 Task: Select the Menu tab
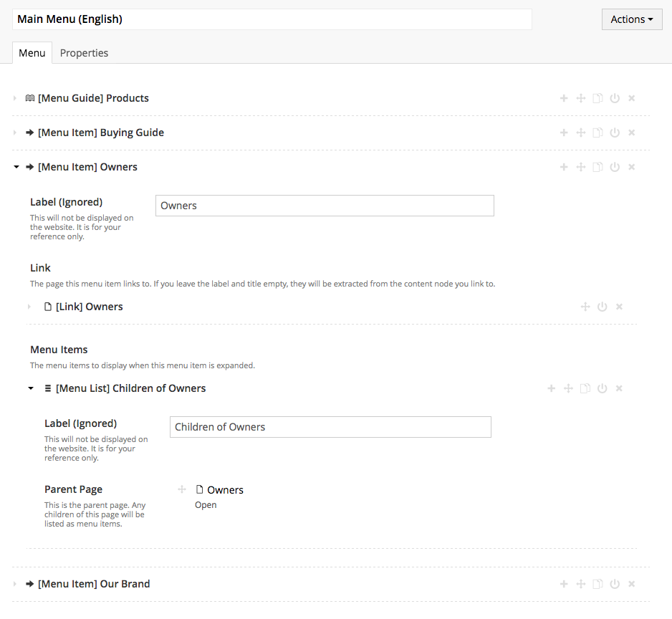(x=32, y=53)
